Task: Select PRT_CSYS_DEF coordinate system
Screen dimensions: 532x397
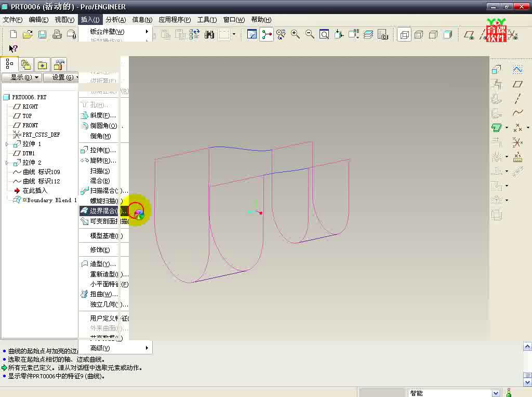Action: (41, 135)
